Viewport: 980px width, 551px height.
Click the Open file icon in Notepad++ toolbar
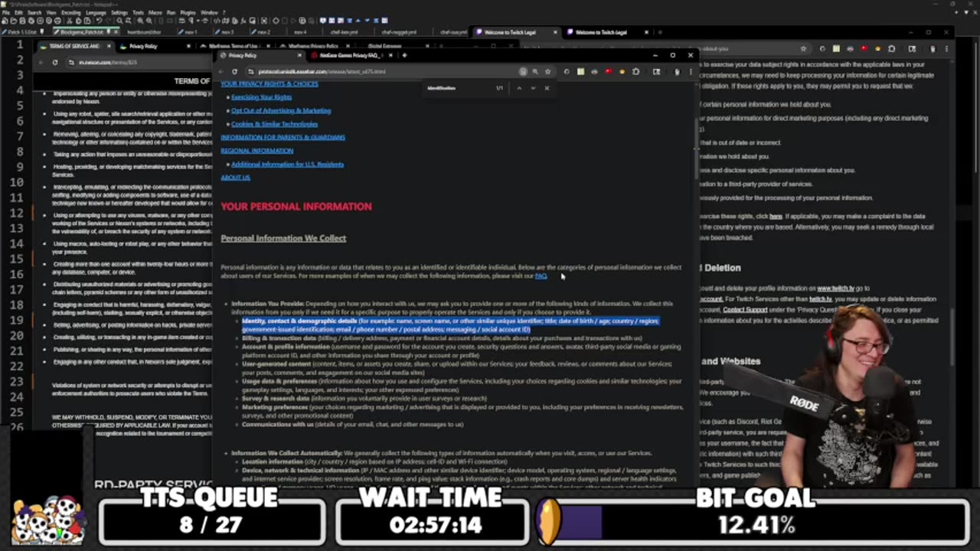tap(13, 21)
